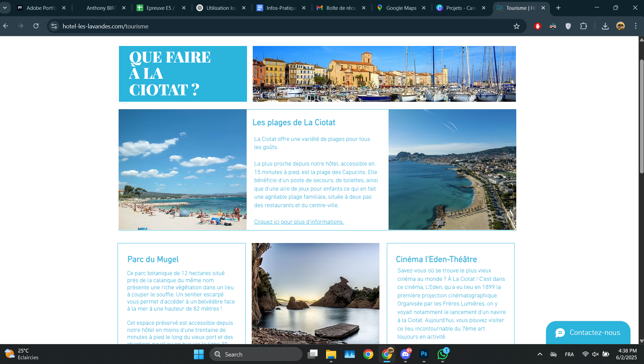Click the cloud sync tray icon

pos(553,354)
